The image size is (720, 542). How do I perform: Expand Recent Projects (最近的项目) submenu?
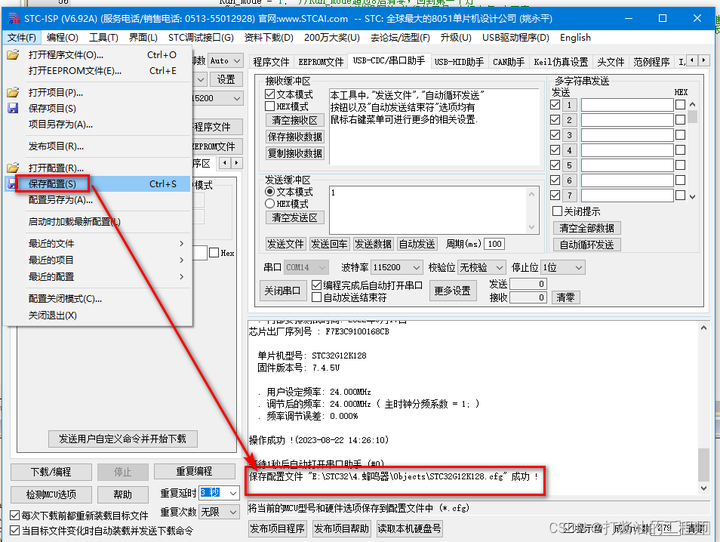pos(98,260)
